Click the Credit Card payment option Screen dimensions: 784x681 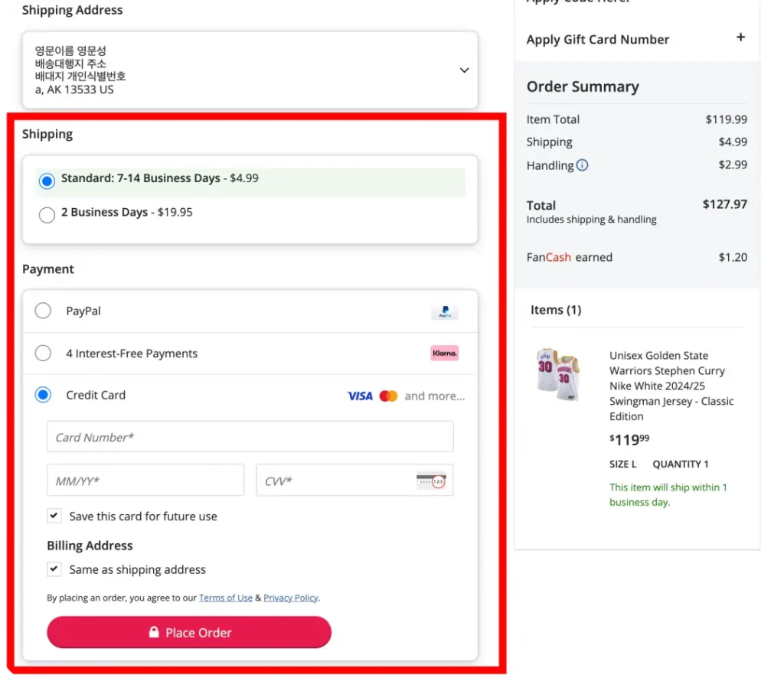coord(43,395)
